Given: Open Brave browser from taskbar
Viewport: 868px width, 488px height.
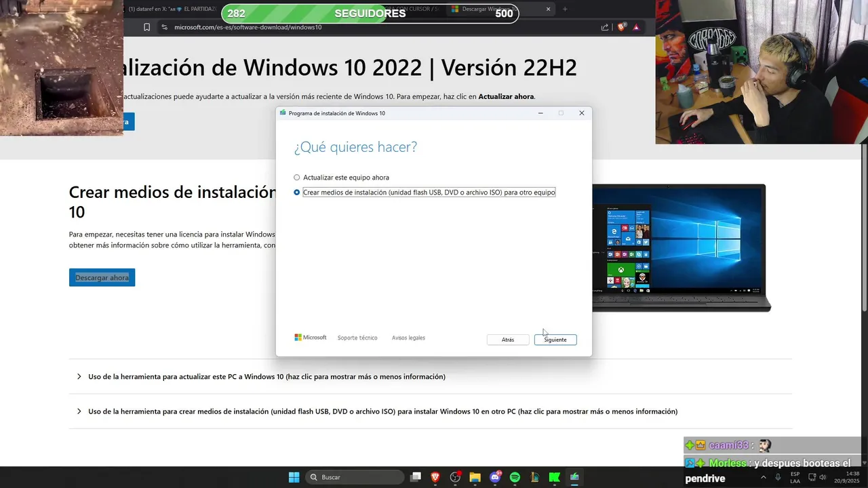Looking at the screenshot, I should pyautogui.click(x=435, y=477).
